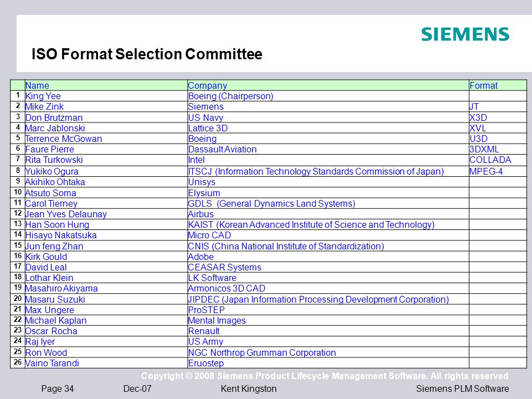Click the Siemens logo
The height and width of the screenshot is (399, 532).
[x=465, y=34]
